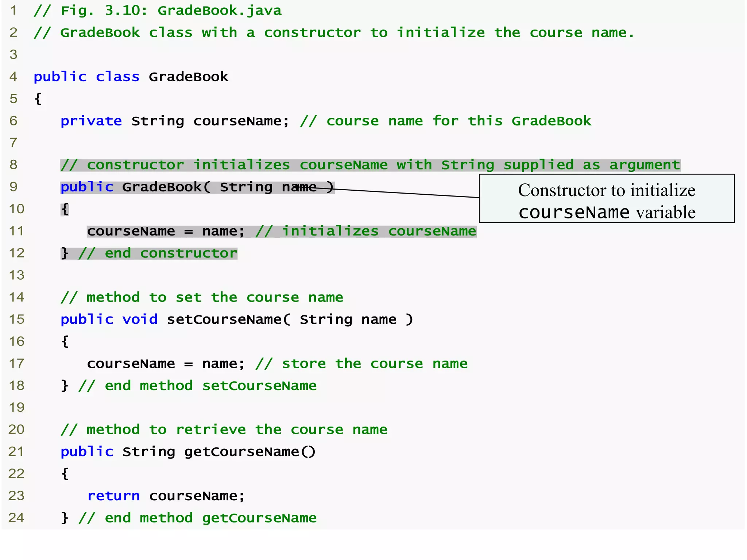The width and height of the screenshot is (747, 560).
Task: Click the opening brace on line 16
Action: [65, 342]
